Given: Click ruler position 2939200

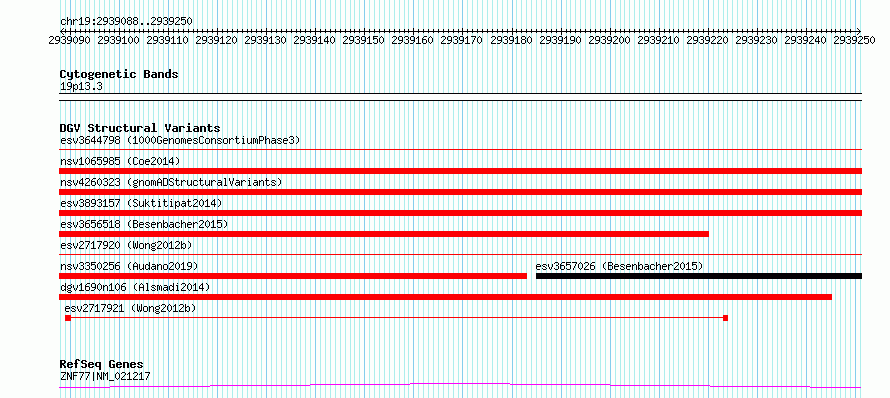Looking at the screenshot, I should tap(610, 40).
